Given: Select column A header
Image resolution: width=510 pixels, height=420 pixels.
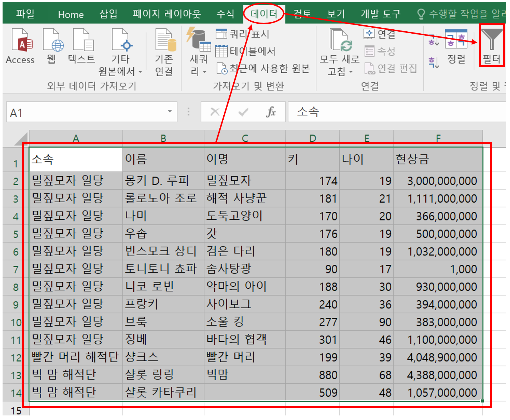Looking at the screenshot, I should pyautogui.click(x=76, y=138).
